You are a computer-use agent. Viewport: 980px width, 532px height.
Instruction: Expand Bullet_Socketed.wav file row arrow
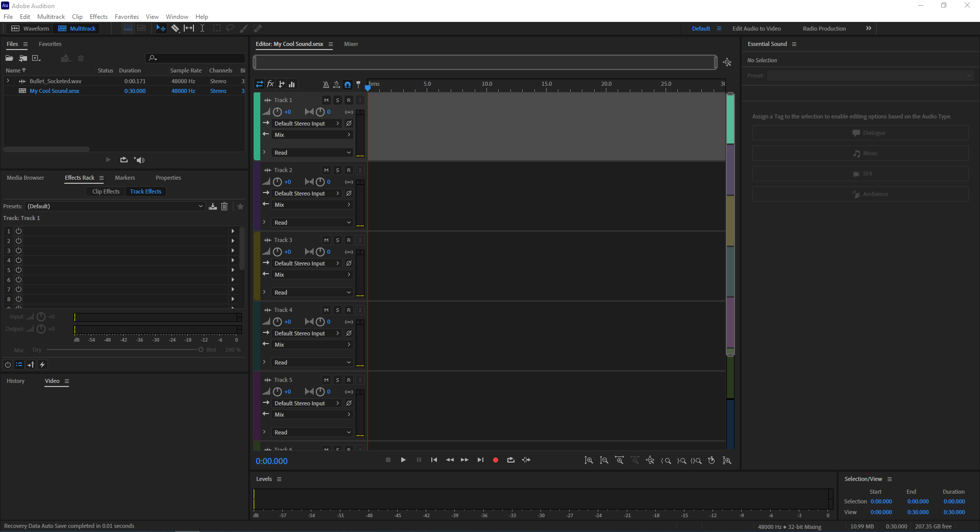click(x=8, y=81)
